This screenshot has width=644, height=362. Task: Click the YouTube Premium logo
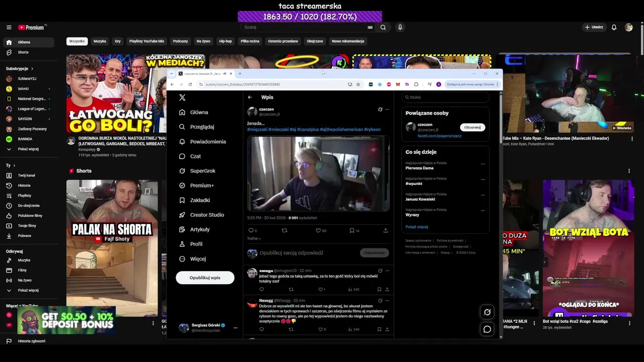(32, 27)
